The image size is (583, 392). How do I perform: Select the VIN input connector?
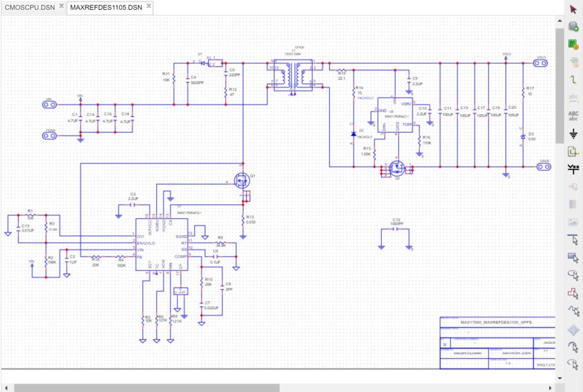click(x=50, y=105)
